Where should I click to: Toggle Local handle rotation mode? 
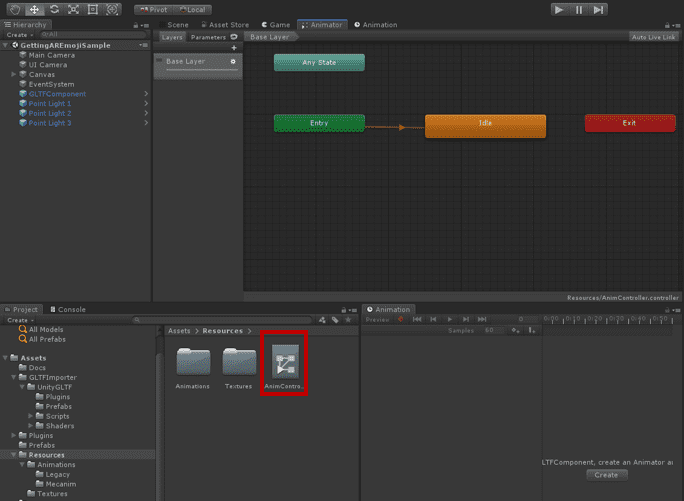coord(193,9)
